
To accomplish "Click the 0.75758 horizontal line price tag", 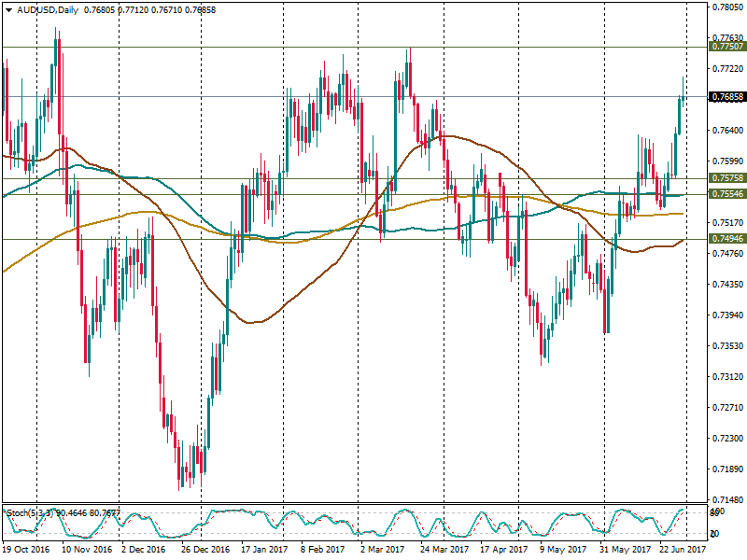I will [x=727, y=177].
